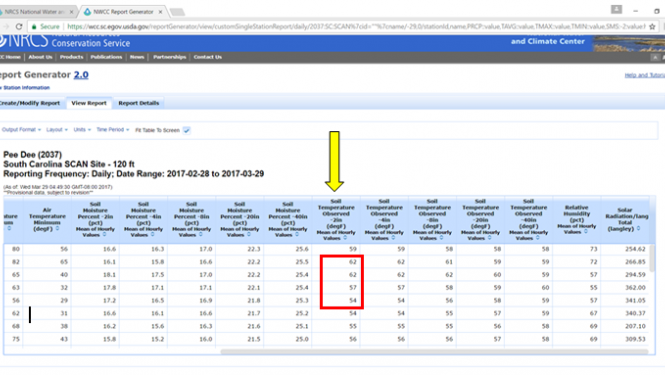This screenshot has width=665, height=375.
Task: Sort Soil Moisture Percent -8in column icon
Action: pyautogui.click(x=201, y=235)
